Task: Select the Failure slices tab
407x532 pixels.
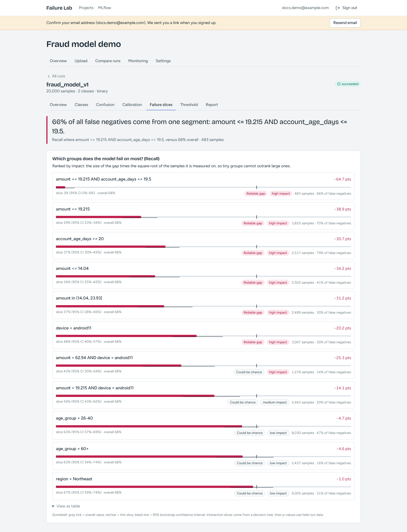Action: tap(161, 105)
